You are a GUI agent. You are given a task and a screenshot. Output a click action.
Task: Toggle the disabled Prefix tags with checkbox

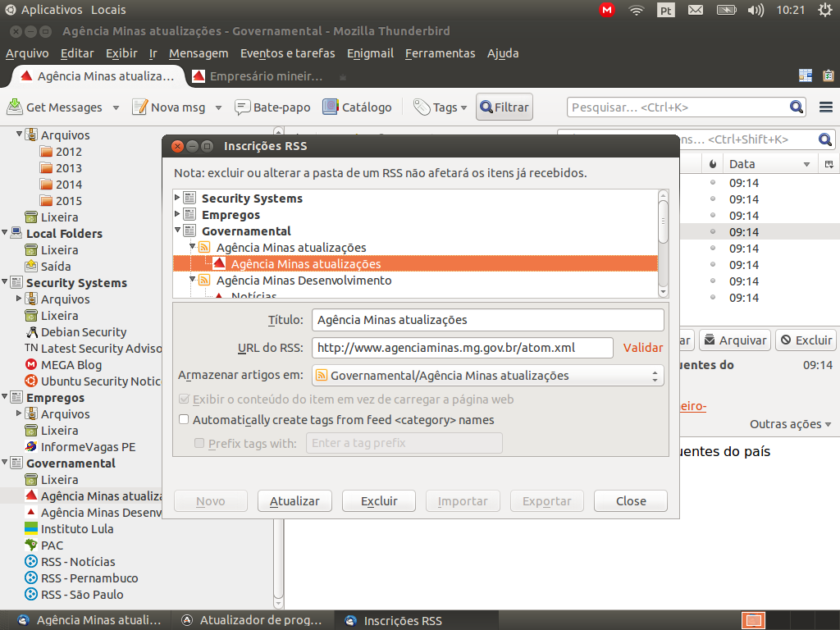(199, 443)
